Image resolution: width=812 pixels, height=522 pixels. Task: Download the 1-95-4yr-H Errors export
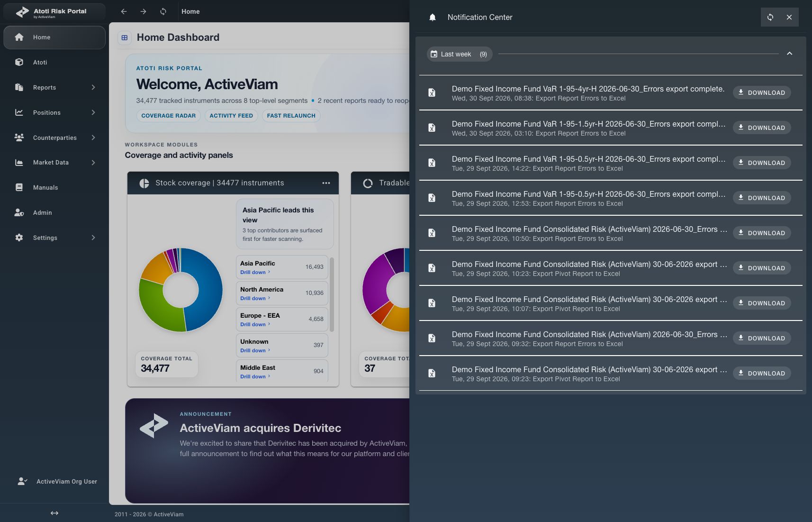tap(762, 92)
